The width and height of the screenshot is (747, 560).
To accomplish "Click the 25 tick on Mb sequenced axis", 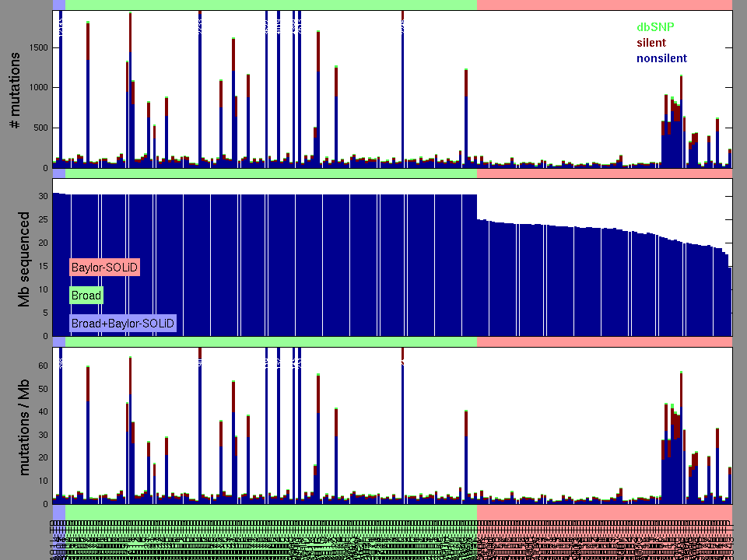I will (42, 220).
